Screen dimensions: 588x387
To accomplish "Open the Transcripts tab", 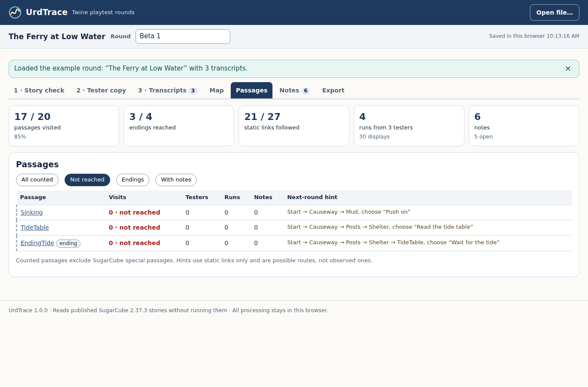I will [x=167, y=90].
